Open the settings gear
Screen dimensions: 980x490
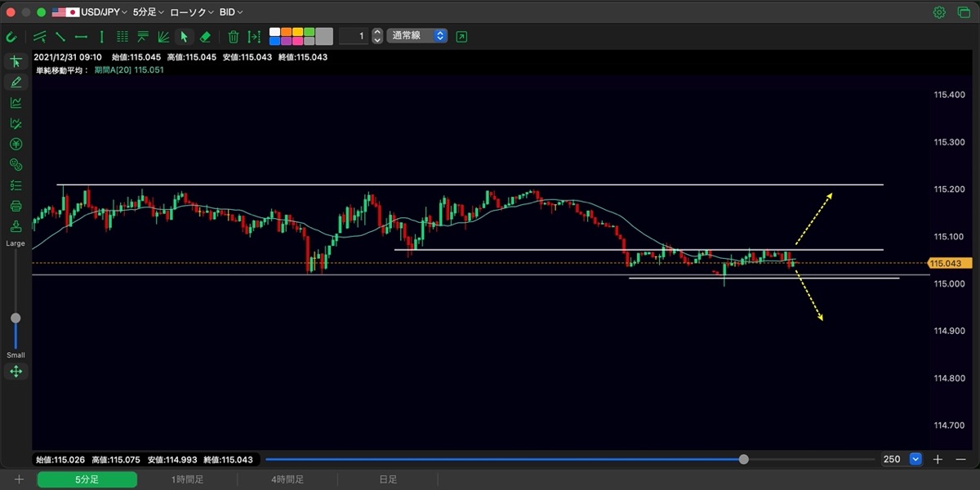(939, 12)
